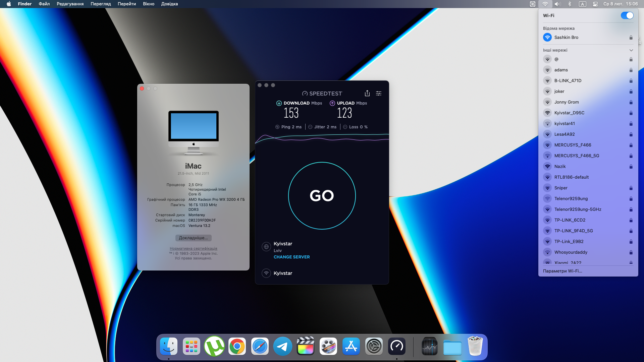Viewport: 644px width, 362px height.
Task: Open Speedtest settings sliders icon
Action: point(379,93)
